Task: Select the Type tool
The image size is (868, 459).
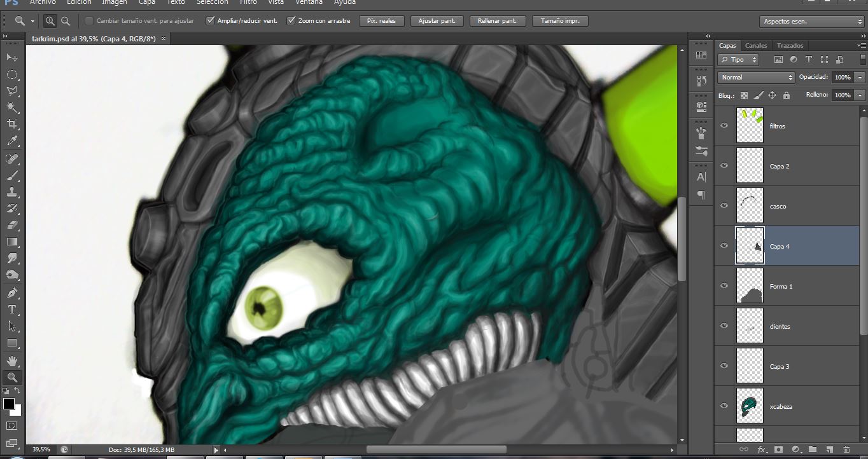Action: pos(13,309)
